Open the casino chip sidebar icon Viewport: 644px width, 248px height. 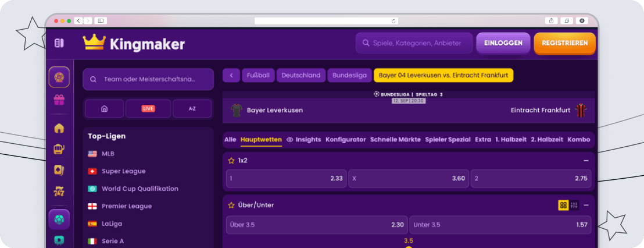tap(59, 77)
